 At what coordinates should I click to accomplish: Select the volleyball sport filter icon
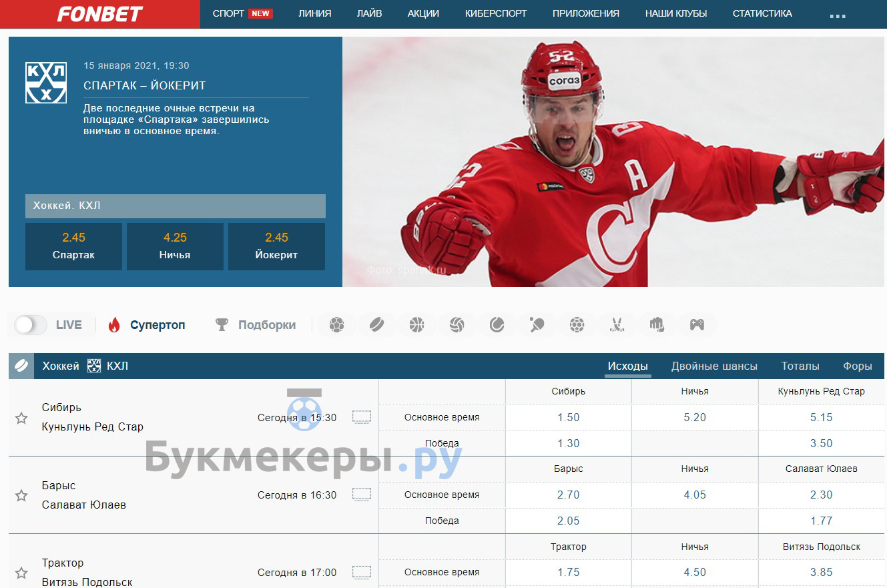(457, 325)
